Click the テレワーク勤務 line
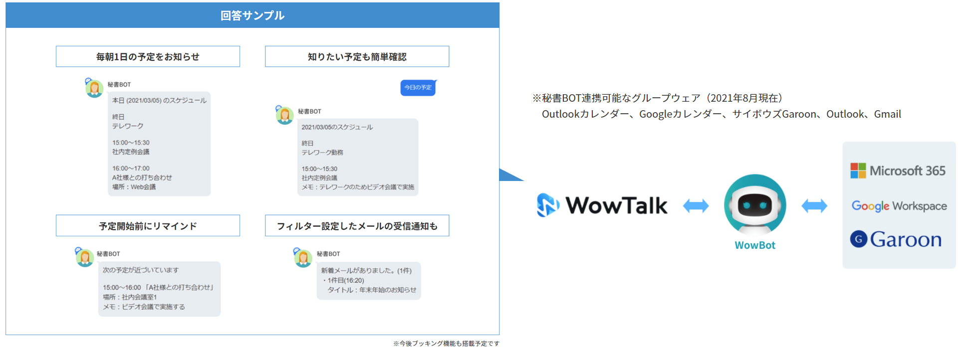Image resolution: width=980 pixels, height=349 pixels. click(x=322, y=153)
